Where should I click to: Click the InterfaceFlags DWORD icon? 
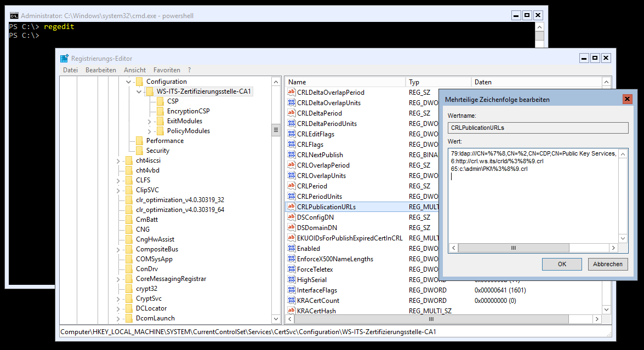pyautogui.click(x=292, y=290)
